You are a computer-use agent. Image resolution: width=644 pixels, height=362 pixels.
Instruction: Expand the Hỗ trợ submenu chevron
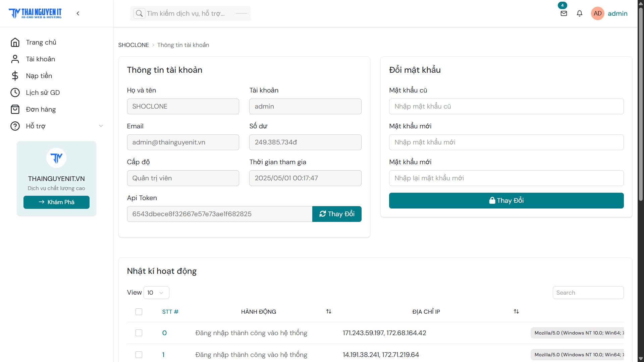coord(101,126)
